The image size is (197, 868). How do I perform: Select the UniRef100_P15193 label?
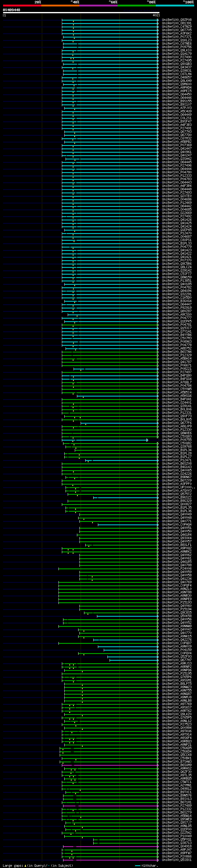click(x=177, y=603)
